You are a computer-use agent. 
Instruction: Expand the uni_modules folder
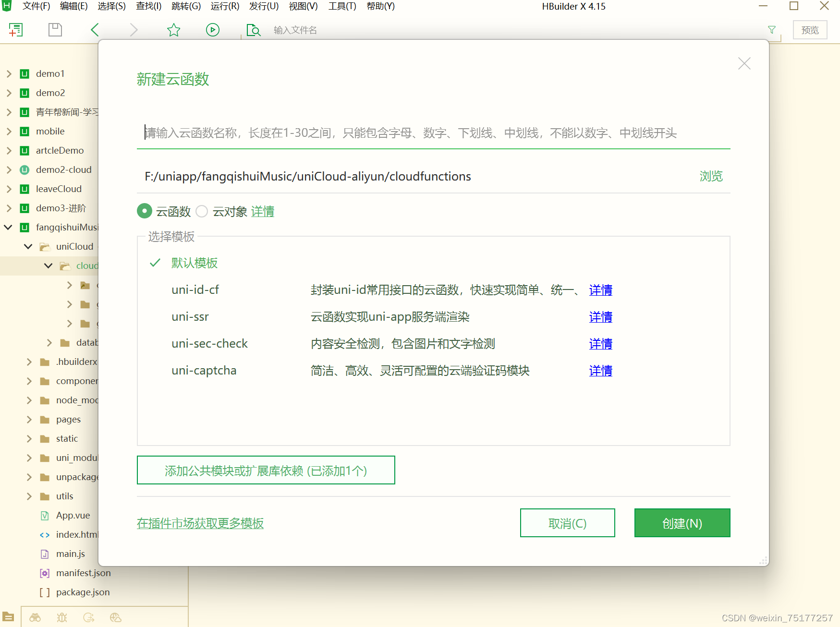pos(29,458)
